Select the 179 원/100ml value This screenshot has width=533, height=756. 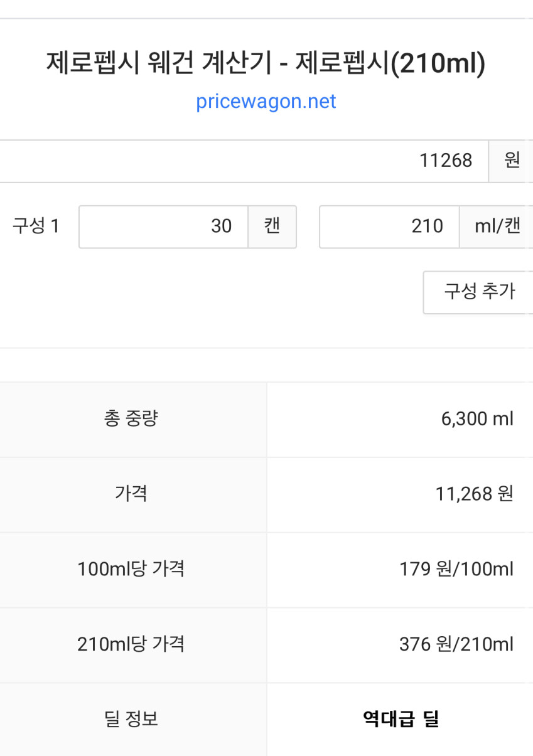tap(456, 570)
